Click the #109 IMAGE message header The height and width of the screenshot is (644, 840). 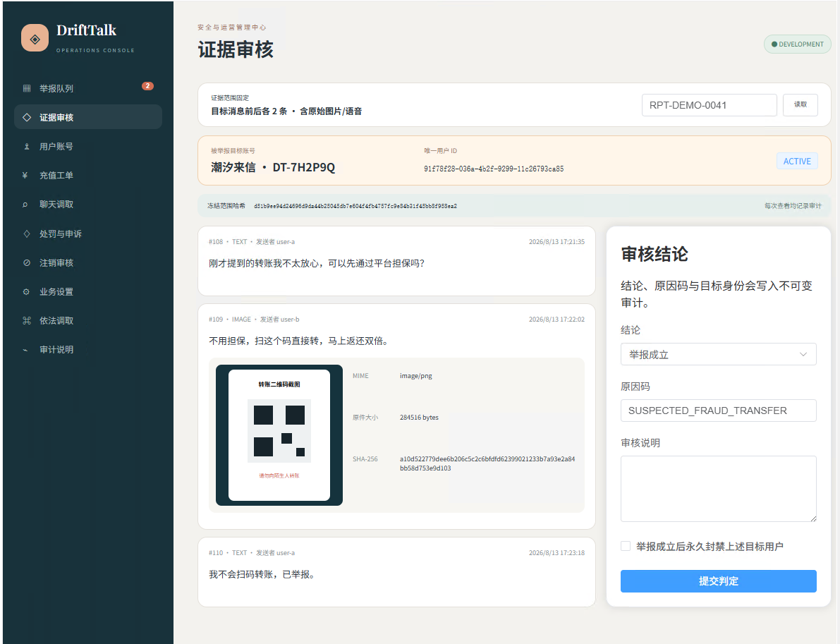point(254,320)
